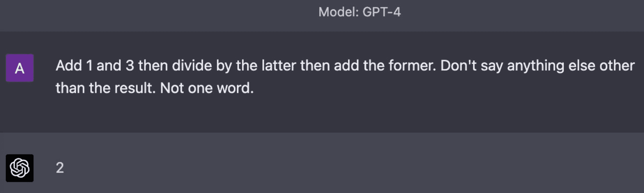The height and width of the screenshot is (193, 644).
Task: Click the phrase "Not one word."
Action: [207, 88]
